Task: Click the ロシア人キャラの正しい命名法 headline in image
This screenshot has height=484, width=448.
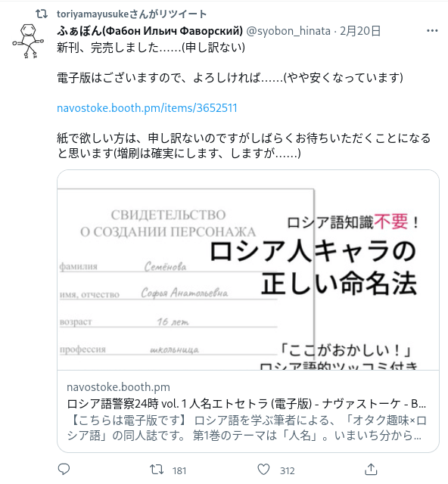Action: tap(313, 267)
